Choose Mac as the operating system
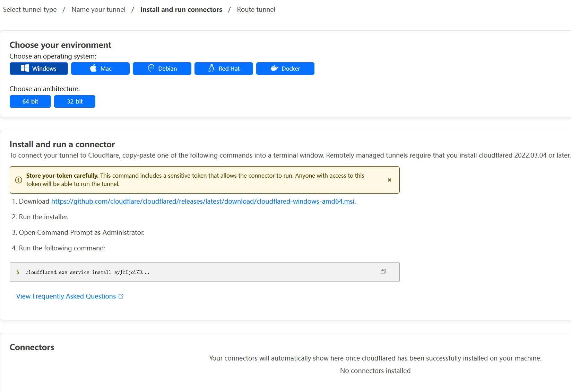 pos(100,69)
